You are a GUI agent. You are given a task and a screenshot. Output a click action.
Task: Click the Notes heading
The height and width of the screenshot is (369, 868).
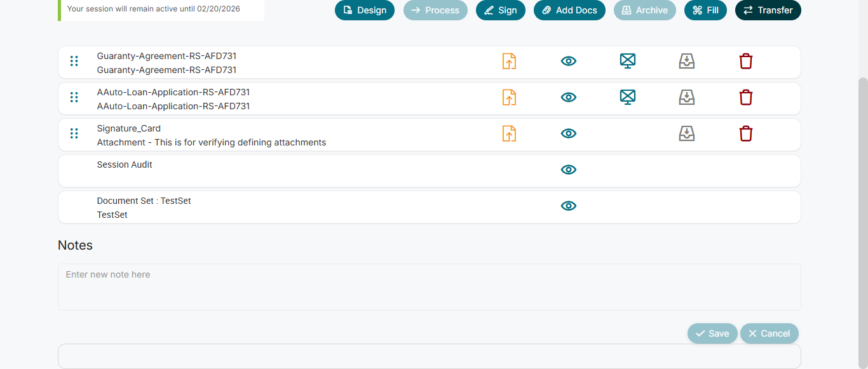point(75,245)
